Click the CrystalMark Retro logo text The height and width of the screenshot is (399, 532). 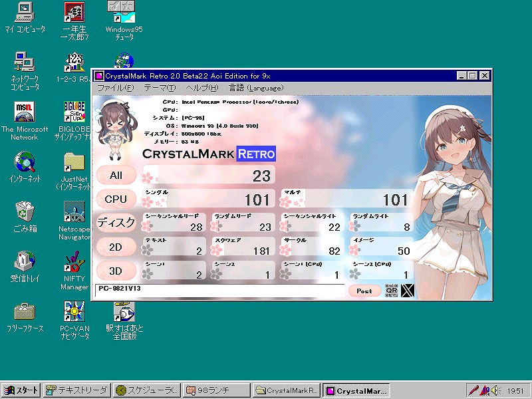pyautogui.click(x=209, y=154)
